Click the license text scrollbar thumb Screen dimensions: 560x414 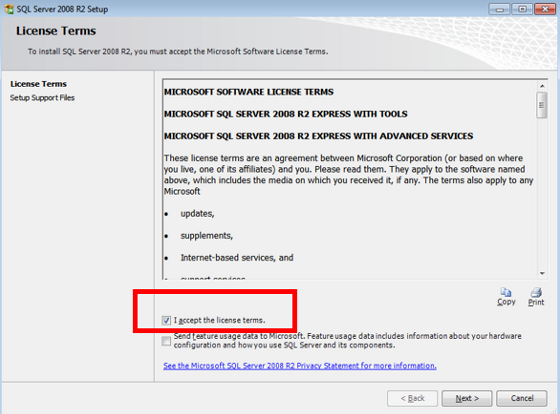coord(542,105)
